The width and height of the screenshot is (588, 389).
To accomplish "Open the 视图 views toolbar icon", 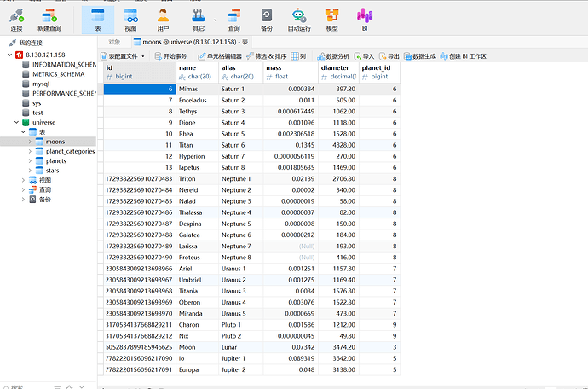I will (130, 20).
